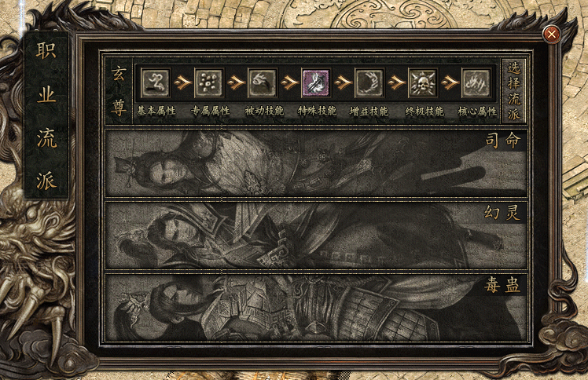Viewport: 588px width, 380px height.
Task: Click the 基本属性 skill icon
Action: click(x=156, y=82)
